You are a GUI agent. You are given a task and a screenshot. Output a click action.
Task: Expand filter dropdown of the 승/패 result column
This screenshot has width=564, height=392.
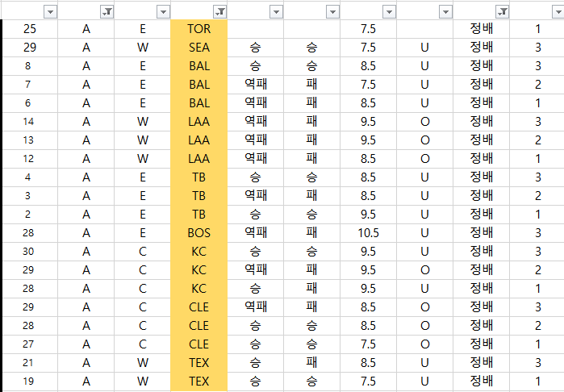point(332,11)
